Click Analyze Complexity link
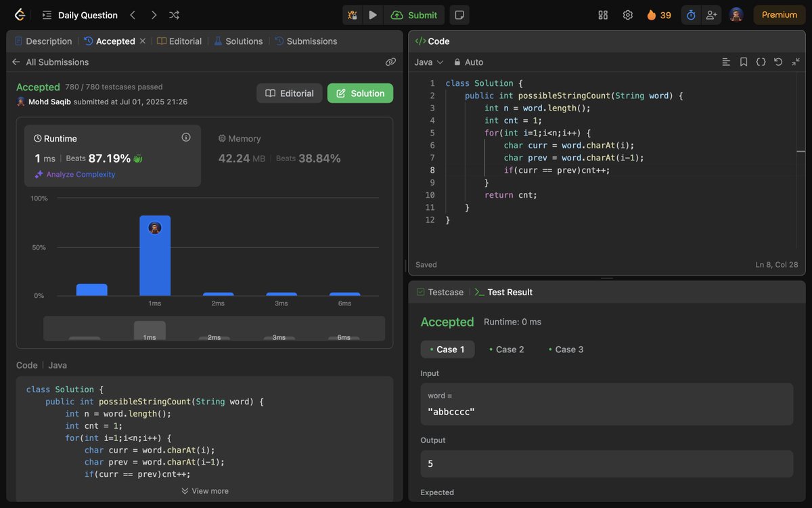Viewport: 812px width, 508px height. tap(74, 174)
